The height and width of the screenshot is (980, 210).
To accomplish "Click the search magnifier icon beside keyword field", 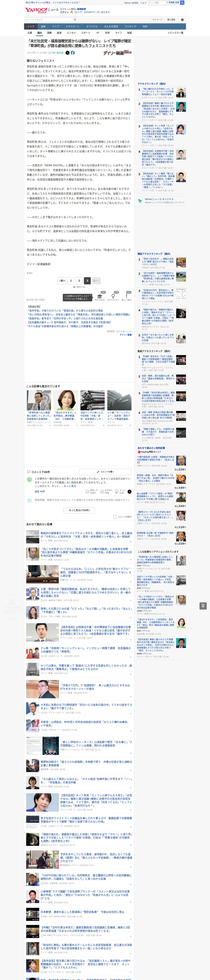I will (x=75, y=19).
